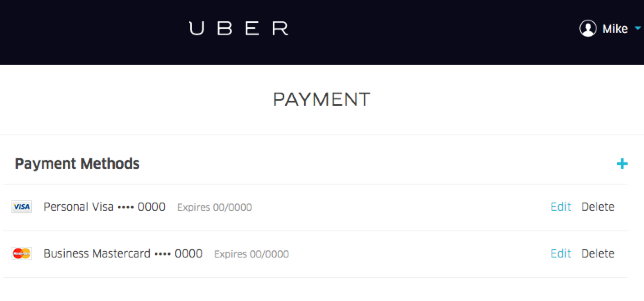Screen dimensions: 644x301
Task: Add a new payment method with plus icon
Action: (622, 164)
